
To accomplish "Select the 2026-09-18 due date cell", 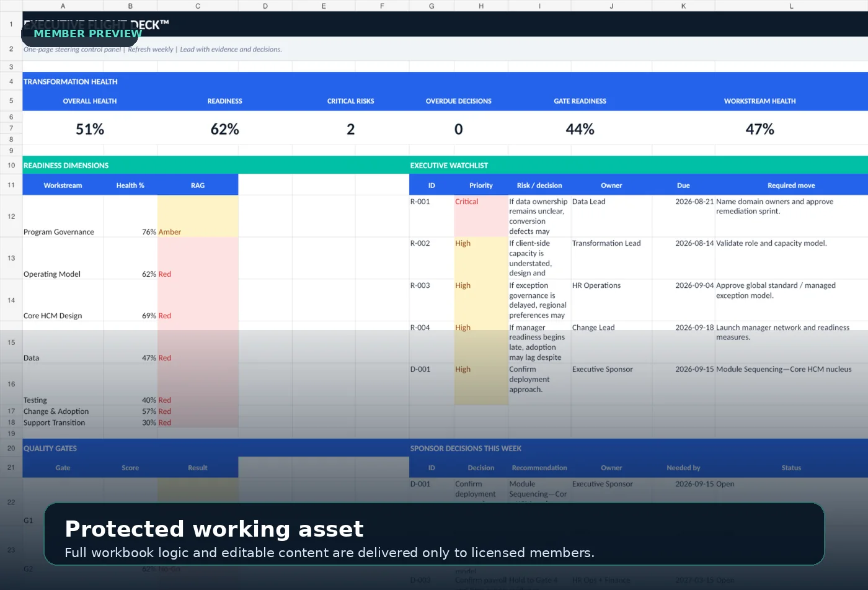I will coord(683,342).
